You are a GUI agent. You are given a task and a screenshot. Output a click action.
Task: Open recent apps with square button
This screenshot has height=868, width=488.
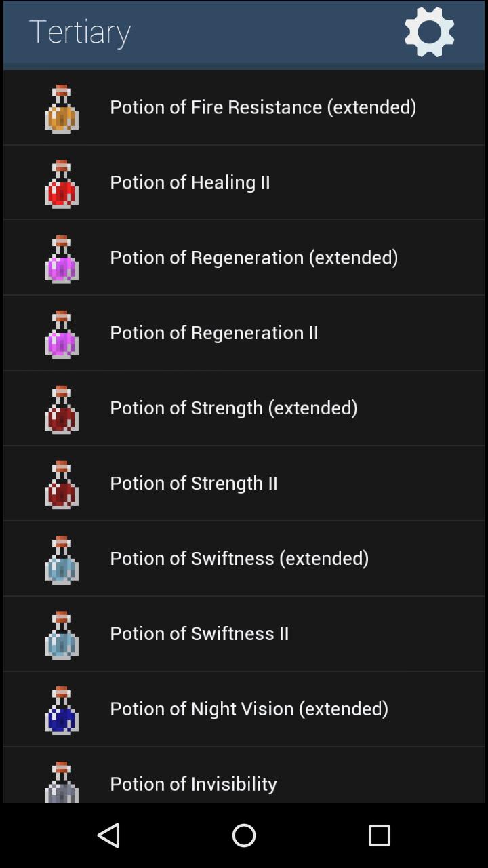pos(380,835)
